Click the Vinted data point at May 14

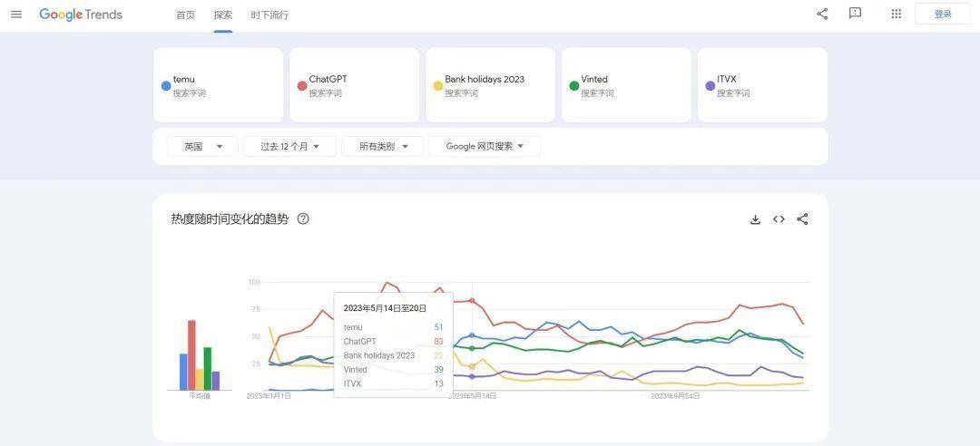coord(472,348)
